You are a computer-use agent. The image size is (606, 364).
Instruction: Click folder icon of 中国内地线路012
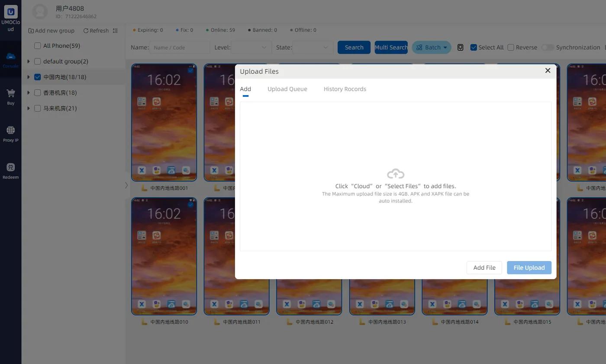(x=290, y=322)
